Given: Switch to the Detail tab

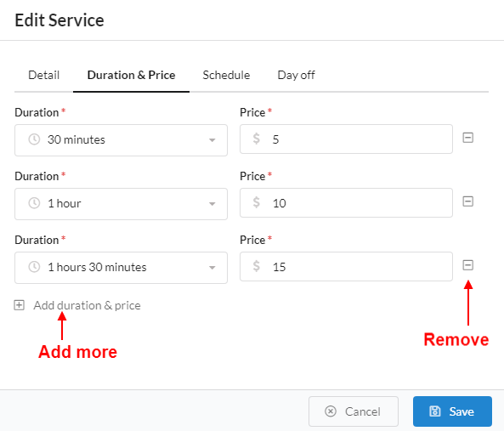Looking at the screenshot, I should click(x=43, y=75).
